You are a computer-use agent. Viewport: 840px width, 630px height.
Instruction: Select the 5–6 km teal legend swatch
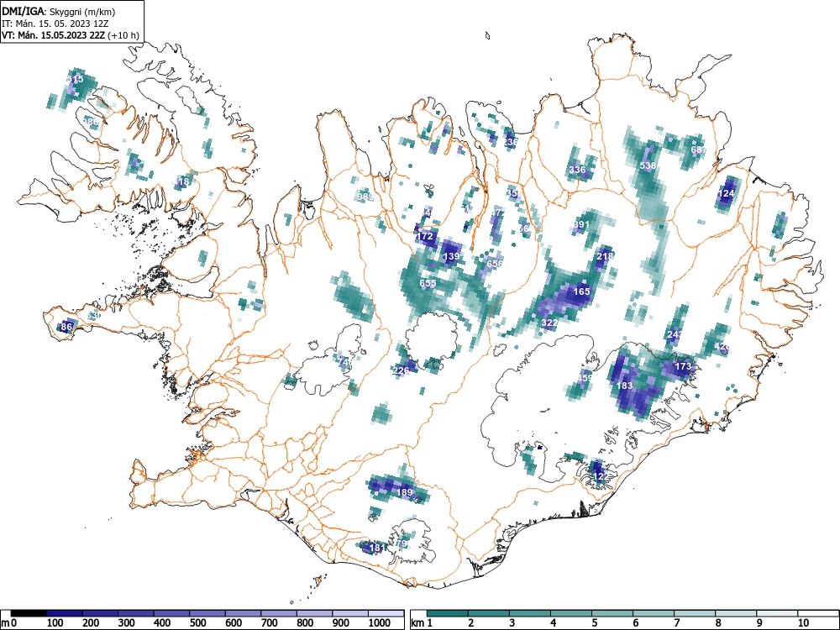pos(613,613)
